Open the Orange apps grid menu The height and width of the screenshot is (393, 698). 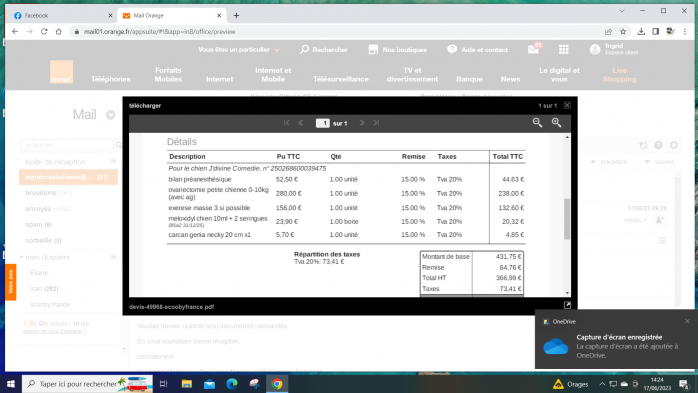(x=564, y=49)
